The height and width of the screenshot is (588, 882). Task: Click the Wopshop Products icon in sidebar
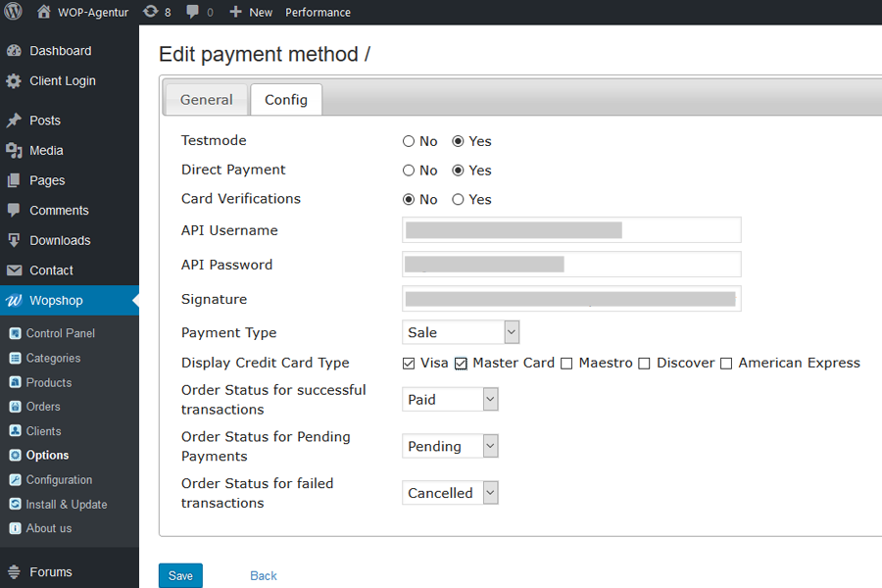click(x=15, y=382)
